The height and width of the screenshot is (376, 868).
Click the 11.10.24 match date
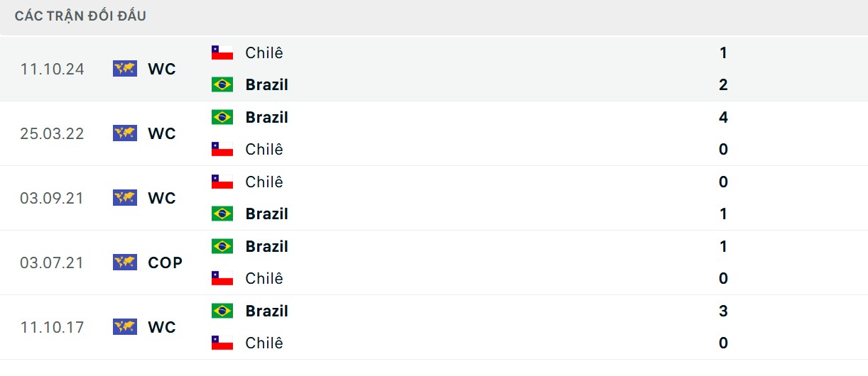(53, 69)
